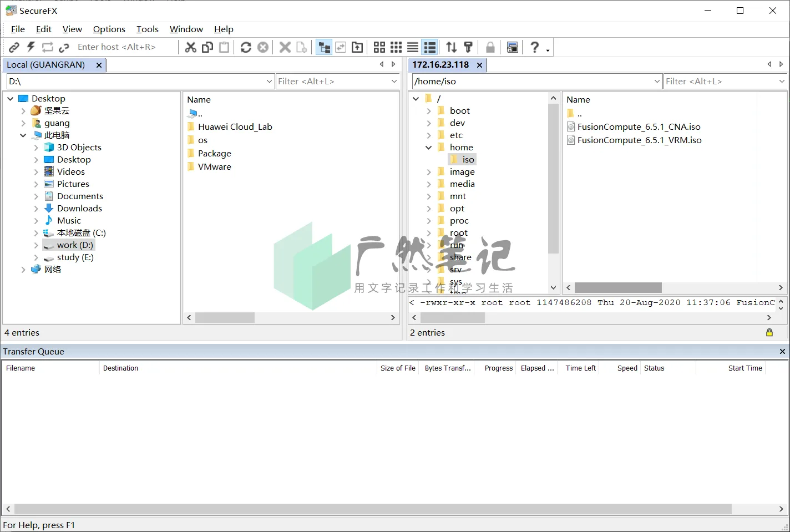This screenshot has height=532, width=790.
Task: Open the remote Filter dropdown arrow
Action: [x=782, y=82]
